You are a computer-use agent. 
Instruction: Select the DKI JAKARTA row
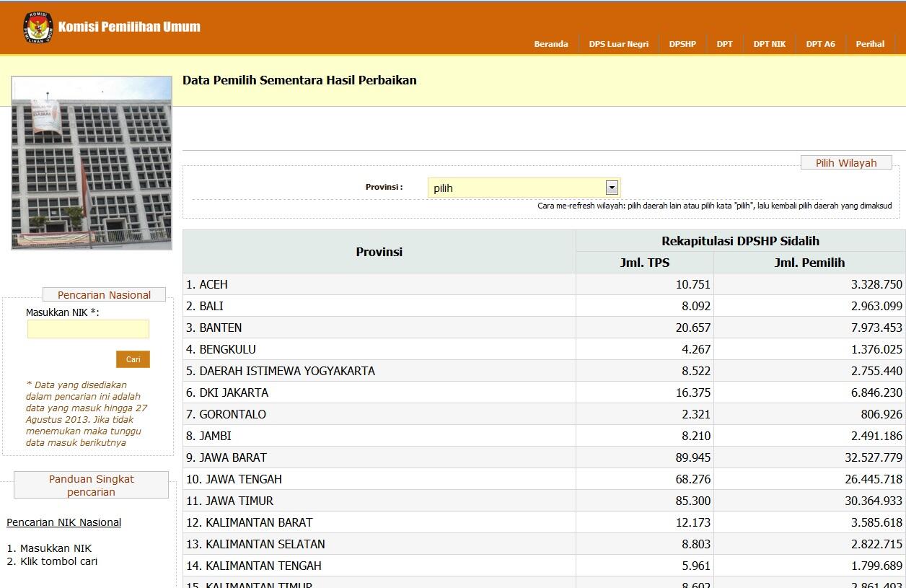click(544, 392)
